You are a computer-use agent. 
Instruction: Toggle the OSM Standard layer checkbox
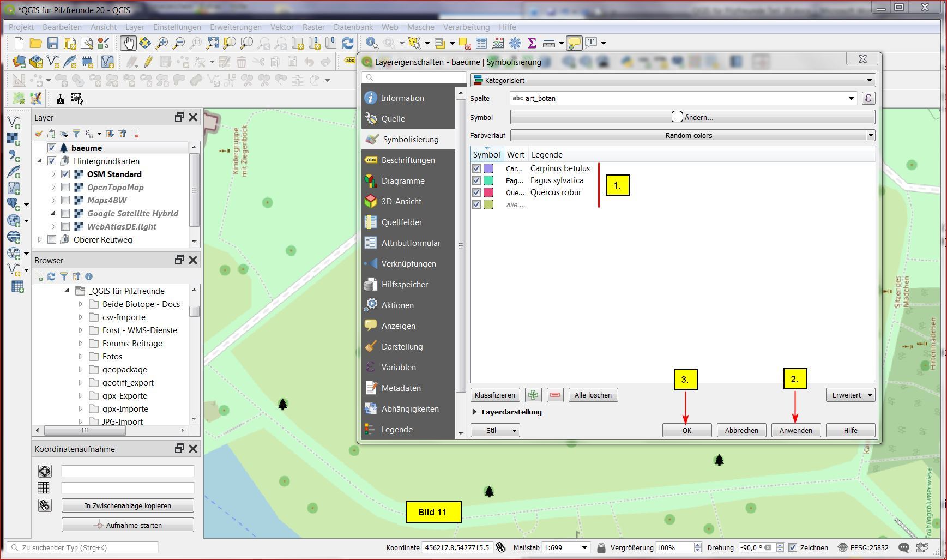click(65, 174)
